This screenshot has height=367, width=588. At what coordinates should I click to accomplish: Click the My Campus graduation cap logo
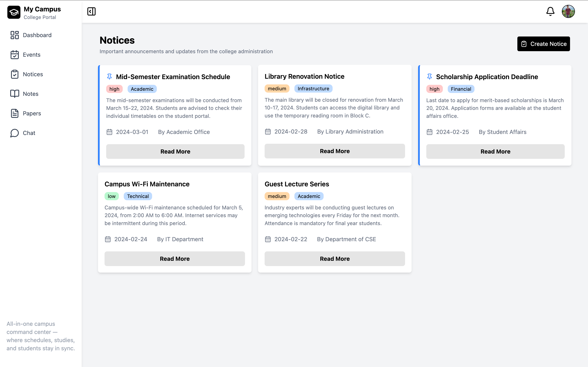point(14,12)
